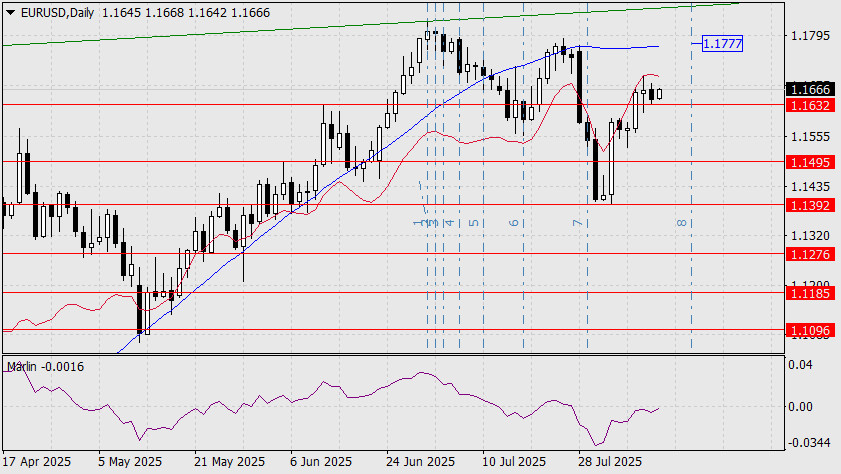This screenshot has height=474, width=841.
Task: Select the 1.1495 red level label
Action: (x=810, y=162)
